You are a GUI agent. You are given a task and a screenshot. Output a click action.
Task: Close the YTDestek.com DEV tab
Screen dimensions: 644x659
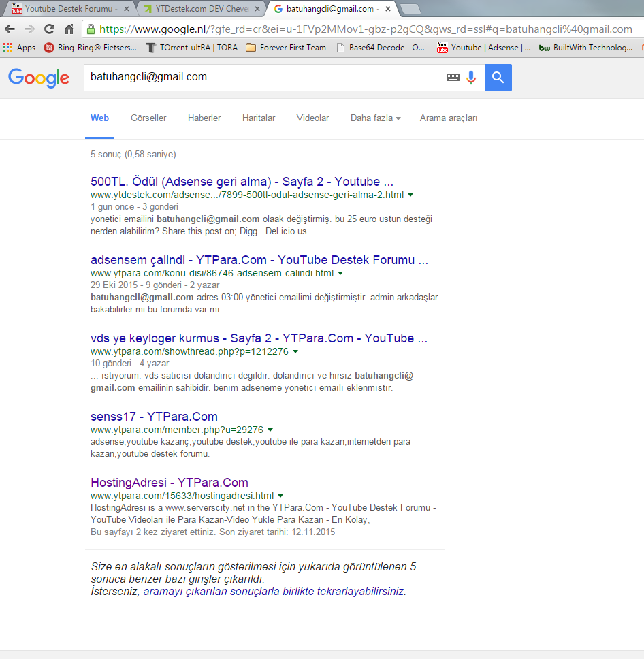[257, 9]
